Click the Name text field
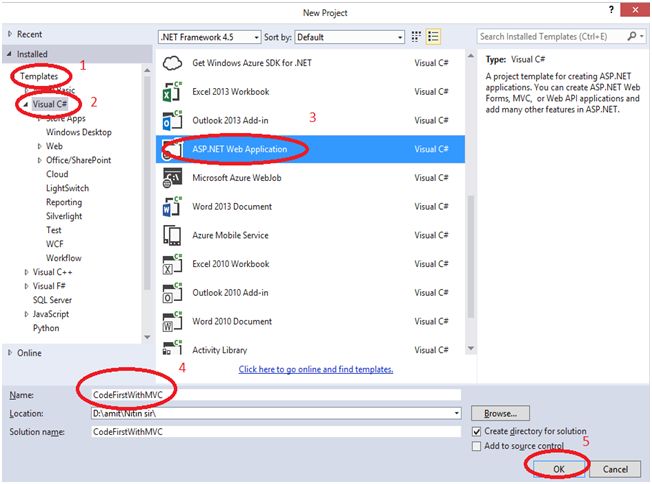 pyautogui.click(x=276, y=395)
